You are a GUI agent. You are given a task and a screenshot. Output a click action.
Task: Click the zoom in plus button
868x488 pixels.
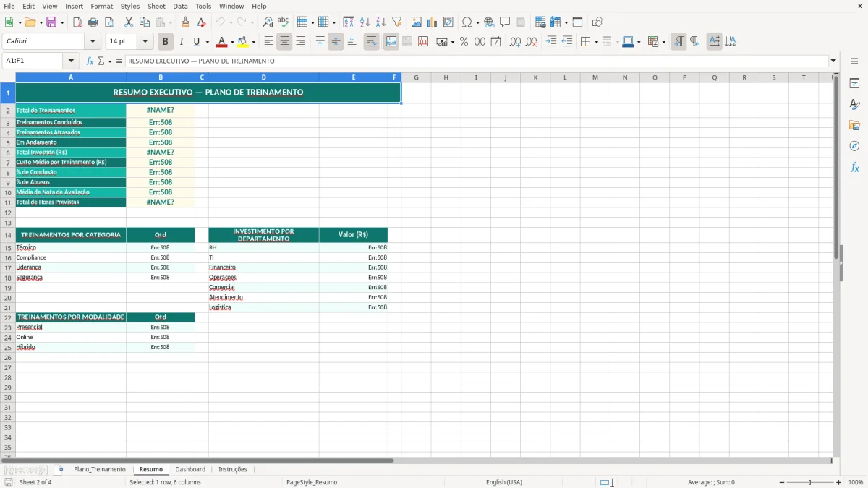pyautogui.click(x=839, y=482)
